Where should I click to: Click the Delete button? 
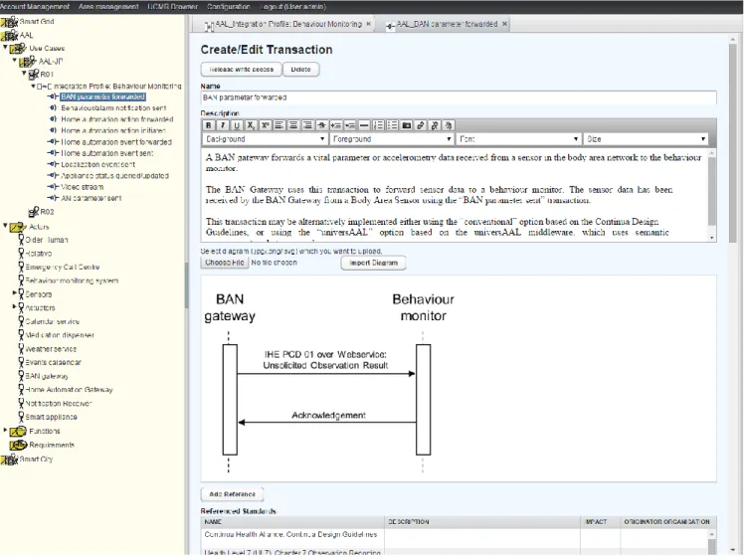pyautogui.click(x=300, y=70)
